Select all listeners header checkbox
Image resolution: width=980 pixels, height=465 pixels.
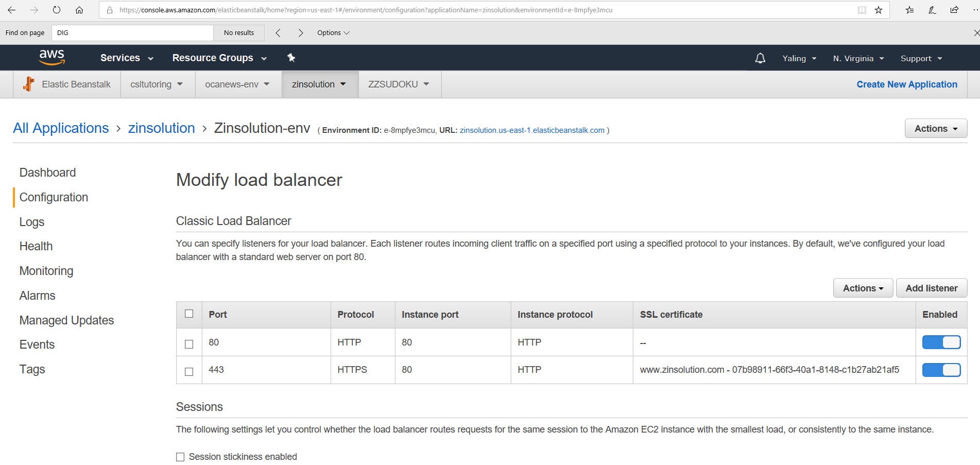coord(189,314)
